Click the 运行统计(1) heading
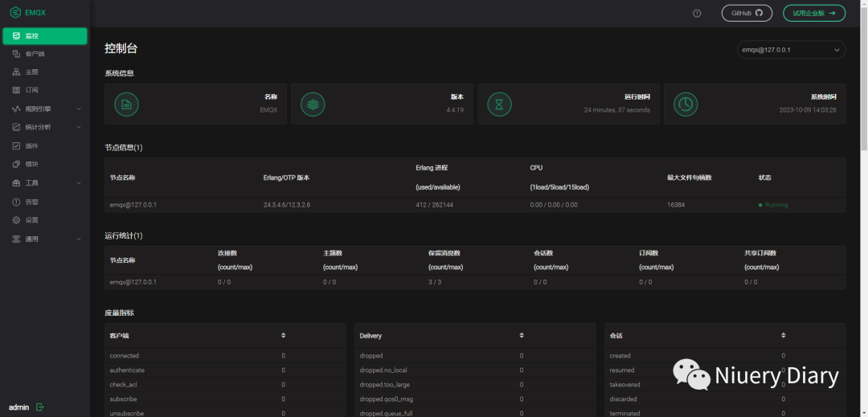Screen dimensions: 868x417 point(124,235)
